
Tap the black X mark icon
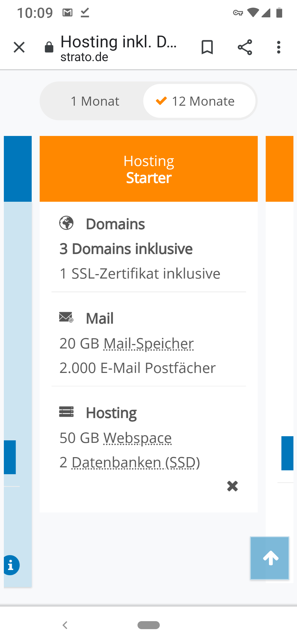(x=232, y=486)
